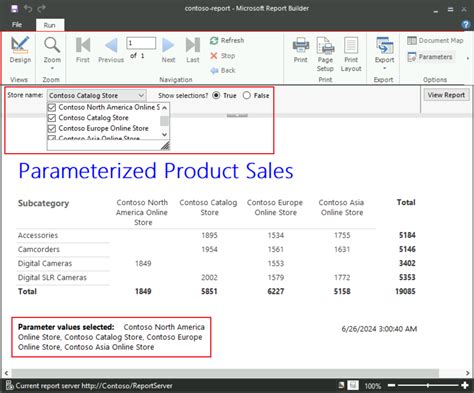
Task: Refresh the report
Action: coord(227,41)
